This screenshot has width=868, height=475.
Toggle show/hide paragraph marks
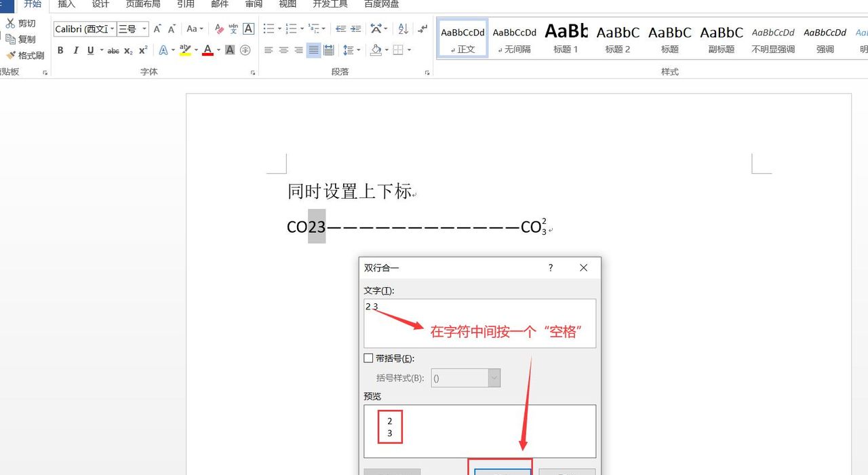click(422, 28)
